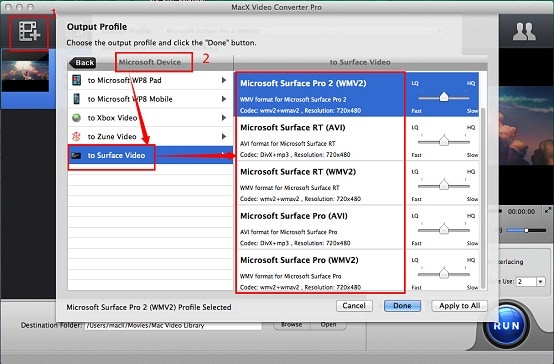
Task: Adjust quality slider for Surface RT (WMV2)
Action: [444, 185]
